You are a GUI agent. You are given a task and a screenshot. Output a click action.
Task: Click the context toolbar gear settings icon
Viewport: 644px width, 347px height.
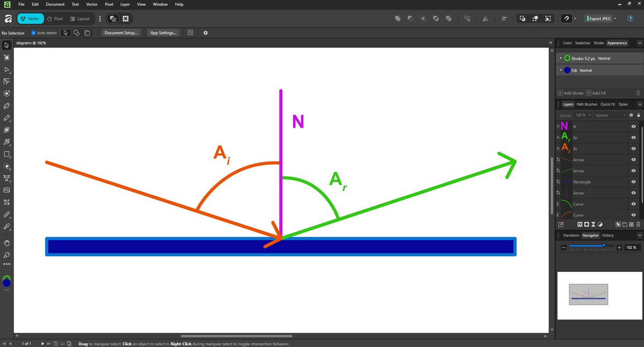205,33
